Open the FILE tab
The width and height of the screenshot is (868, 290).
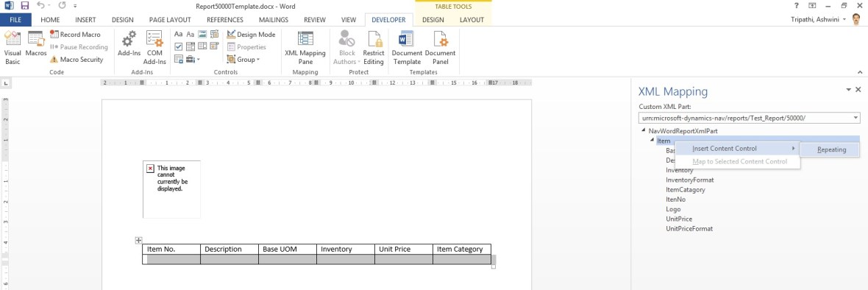click(16, 20)
